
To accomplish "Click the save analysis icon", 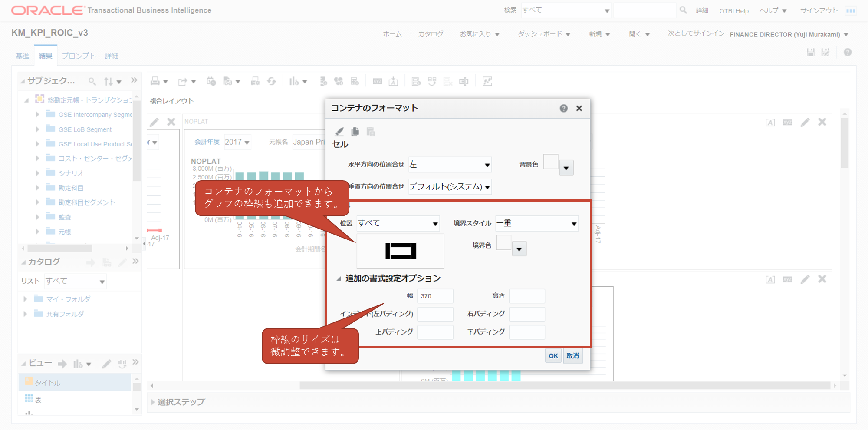I will tap(810, 53).
